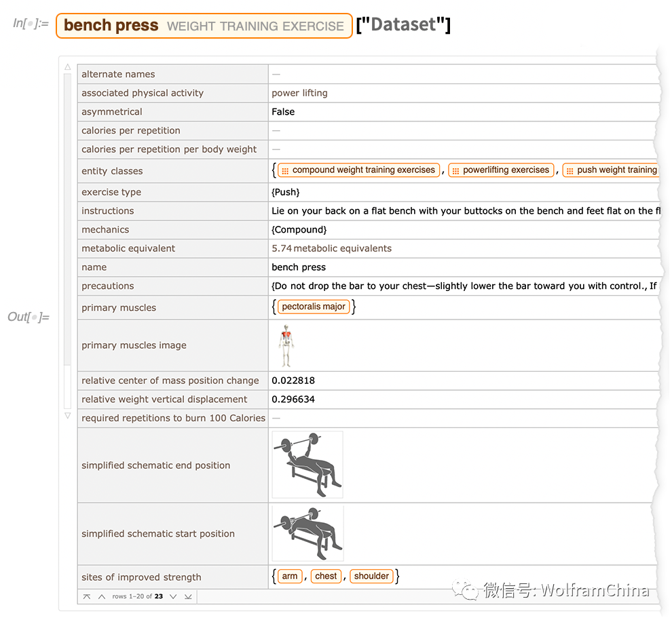Click the '{Push}' value
The width and height of the screenshot is (672, 620).
point(285,192)
